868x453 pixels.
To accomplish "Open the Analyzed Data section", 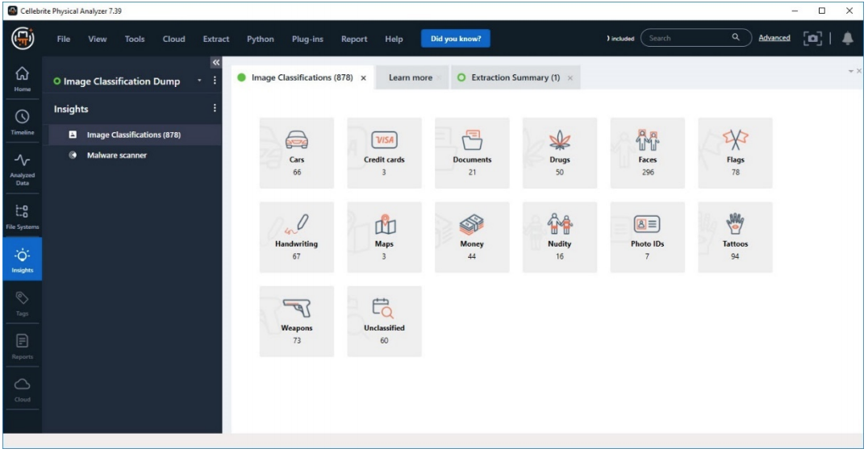I will [x=22, y=168].
